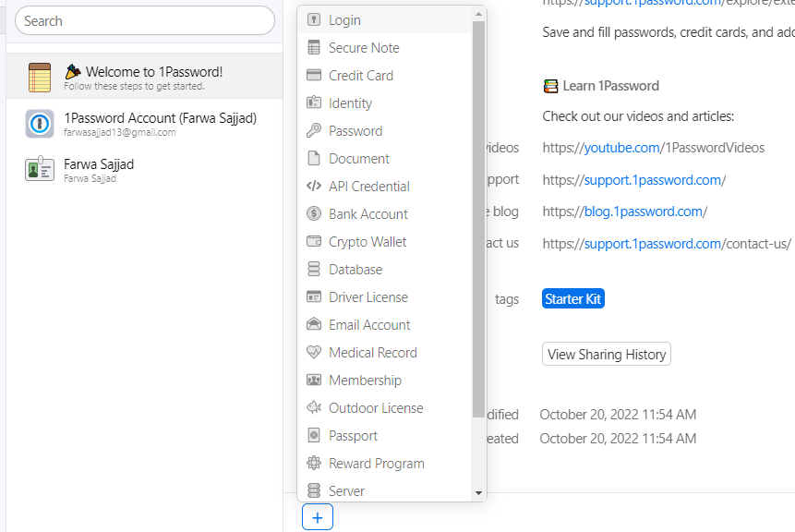Click the Outdoor License fish icon

[313, 408]
